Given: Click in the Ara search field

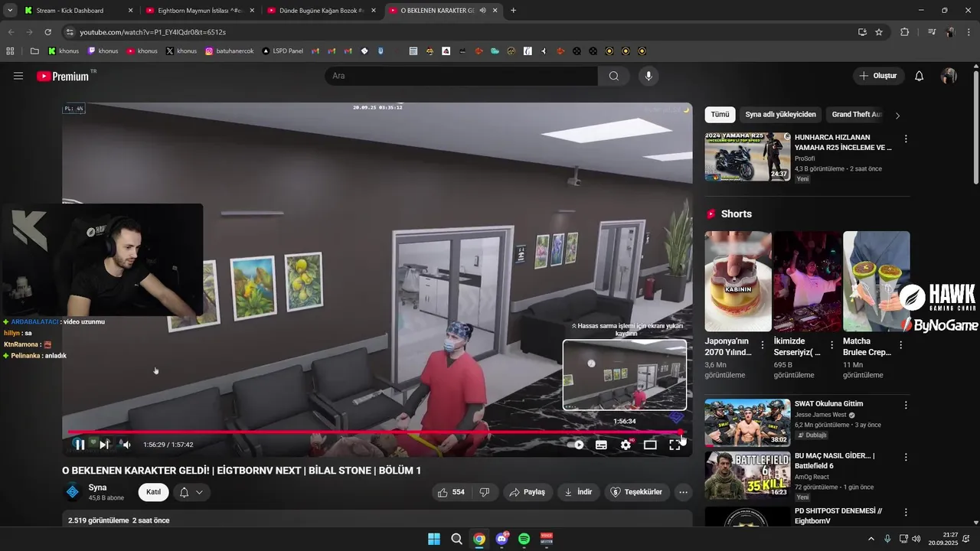Looking at the screenshot, I should 461,76.
